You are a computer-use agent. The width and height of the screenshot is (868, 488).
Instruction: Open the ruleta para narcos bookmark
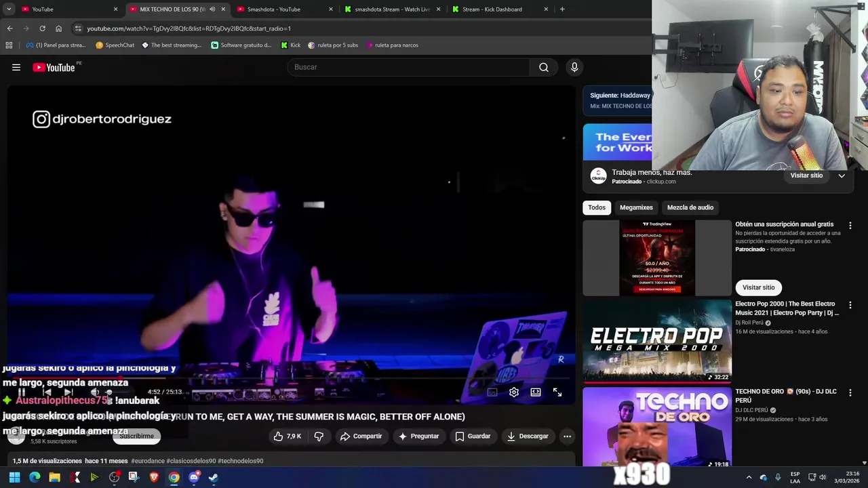392,45
